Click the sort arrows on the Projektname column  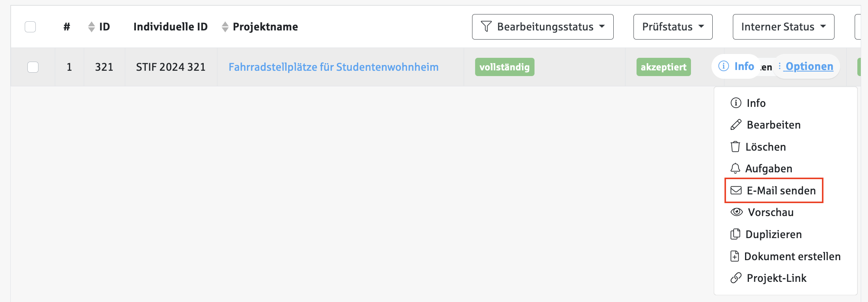pyautogui.click(x=224, y=27)
